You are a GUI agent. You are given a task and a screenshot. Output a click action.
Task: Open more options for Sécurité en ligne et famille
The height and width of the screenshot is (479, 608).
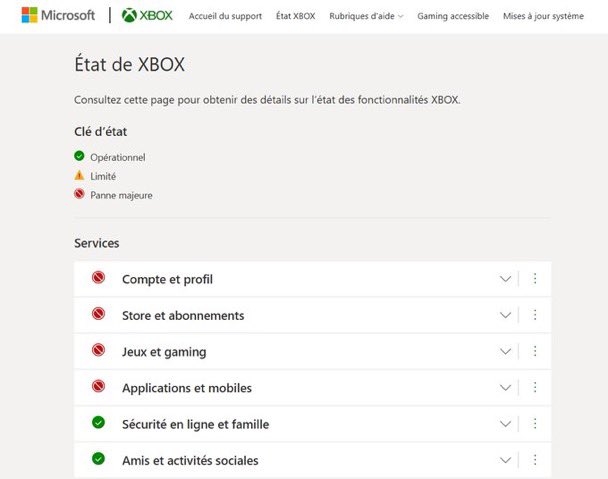[535, 424]
